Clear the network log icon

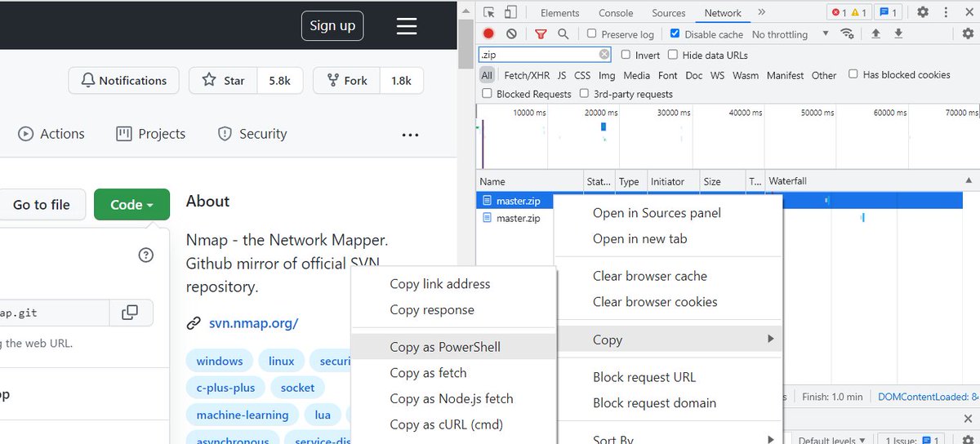click(511, 33)
